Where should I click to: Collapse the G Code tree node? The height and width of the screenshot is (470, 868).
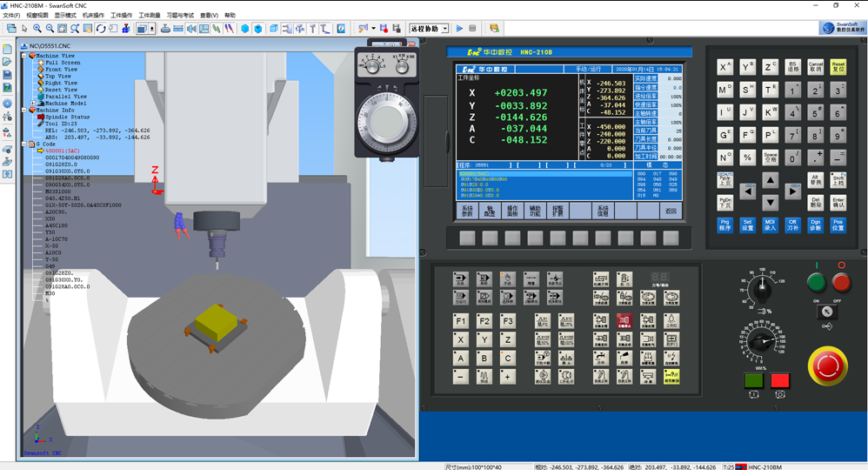click(x=24, y=144)
